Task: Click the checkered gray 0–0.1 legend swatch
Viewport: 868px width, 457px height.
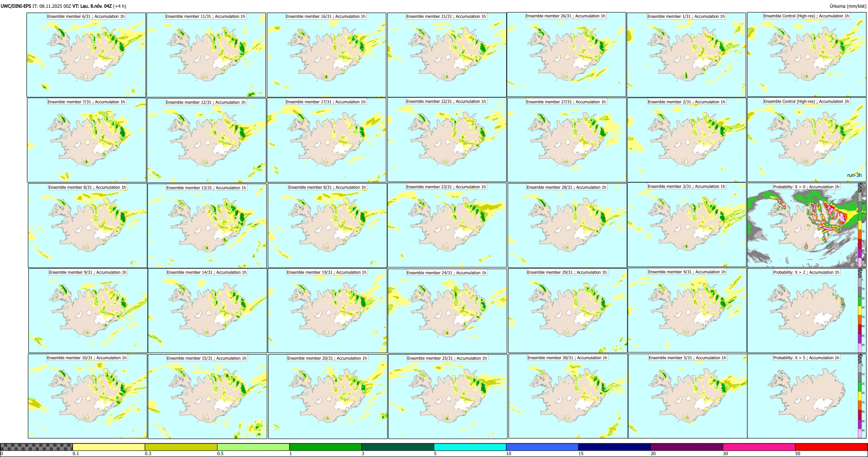Action: click(x=37, y=447)
